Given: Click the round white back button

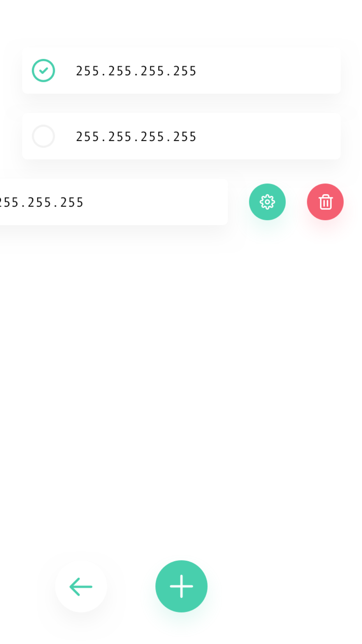Looking at the screenshot, I should (x=81, y=586).
